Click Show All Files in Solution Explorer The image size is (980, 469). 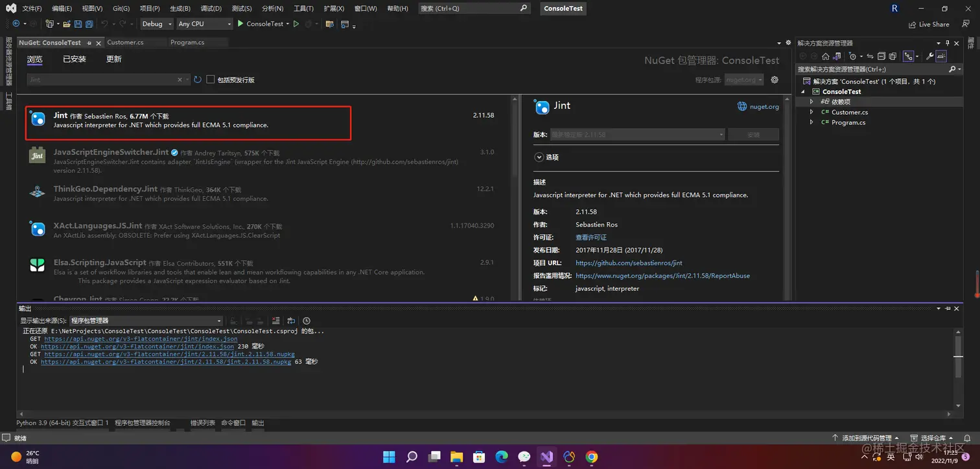pyautogui.click(x=892, y=56)
